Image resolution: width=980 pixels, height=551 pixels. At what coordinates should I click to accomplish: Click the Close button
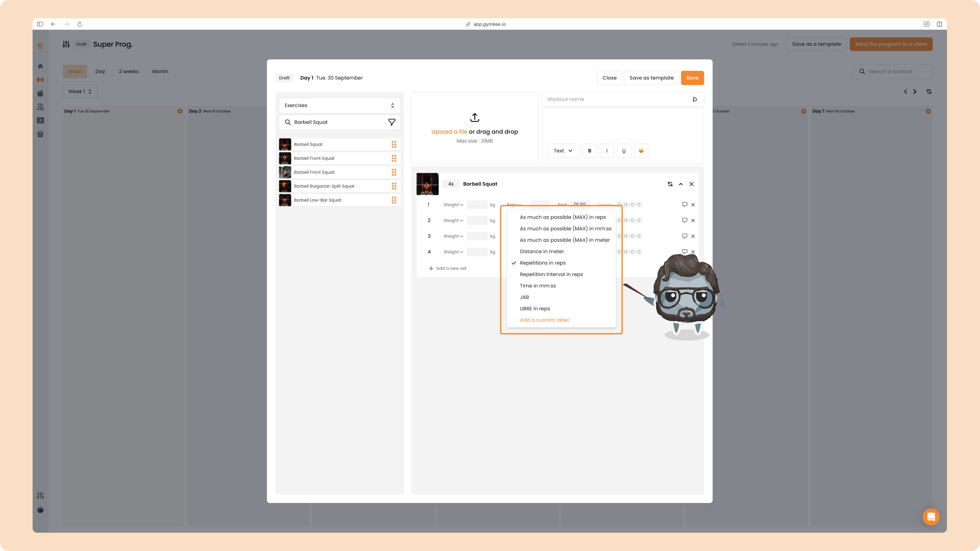click(609, 78)
